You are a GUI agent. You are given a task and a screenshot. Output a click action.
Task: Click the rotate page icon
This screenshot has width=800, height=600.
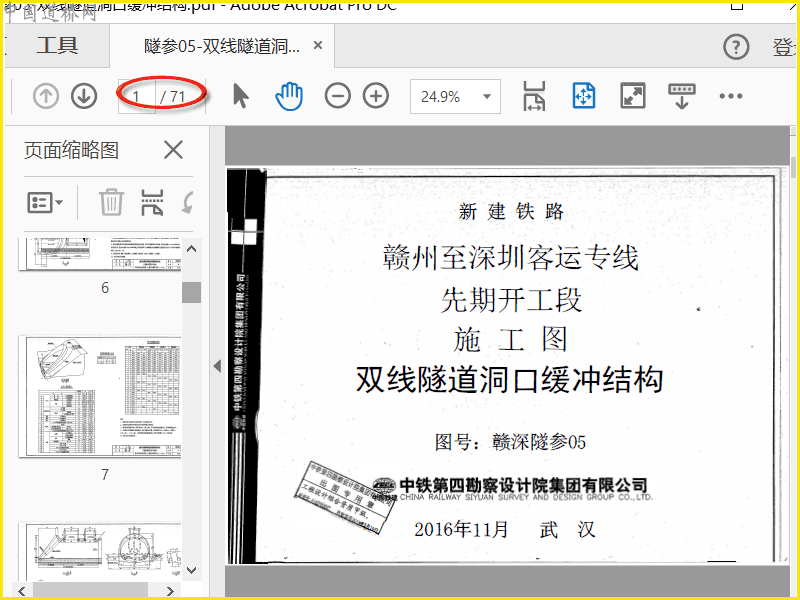pos(188,203)
